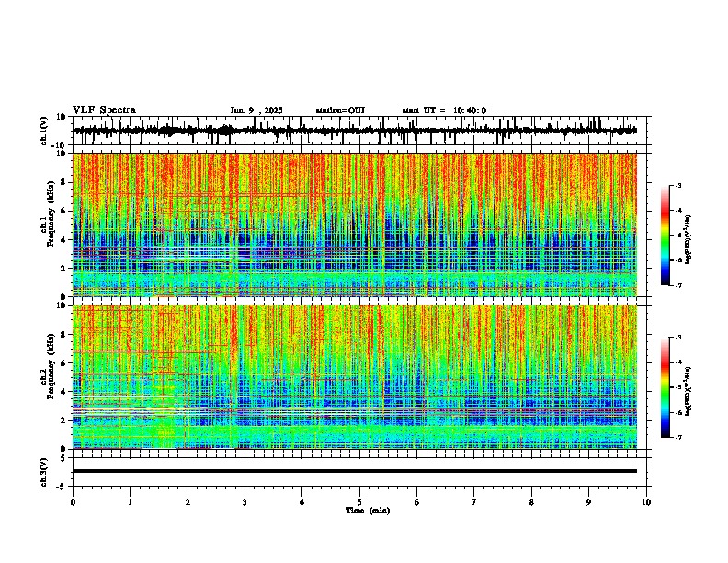728x563 pixels.
Task: Click the "VLF Spectra" plot title
Action: tap(104, 110)
